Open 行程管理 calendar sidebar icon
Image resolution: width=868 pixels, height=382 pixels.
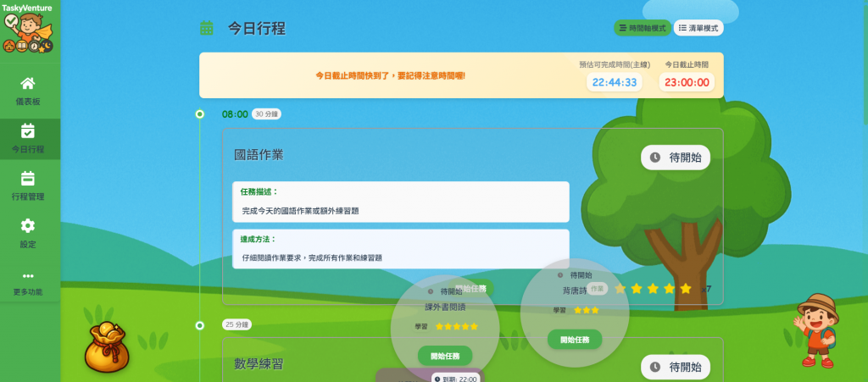pyautogui.click(x=28, y=179)
